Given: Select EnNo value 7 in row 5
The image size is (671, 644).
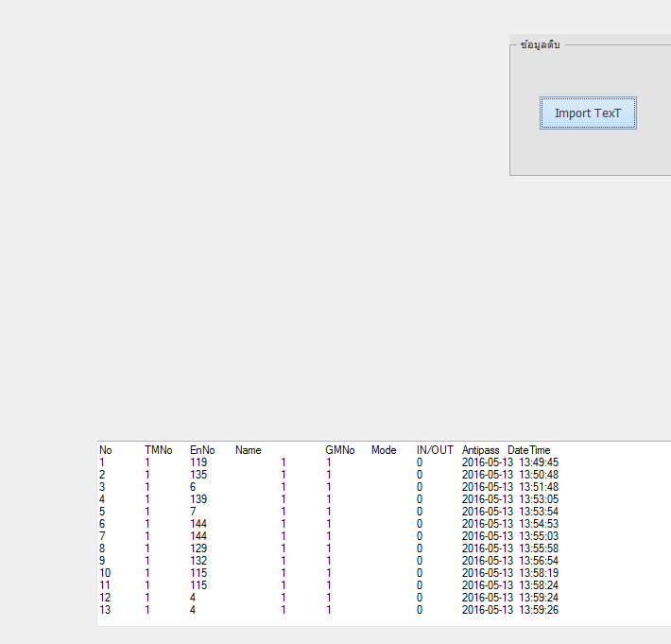Looking at the screenshot, I should [193, 512].
